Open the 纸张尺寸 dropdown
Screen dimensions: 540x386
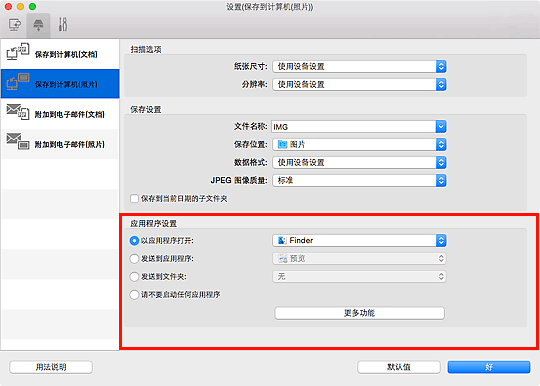[359, 66]
